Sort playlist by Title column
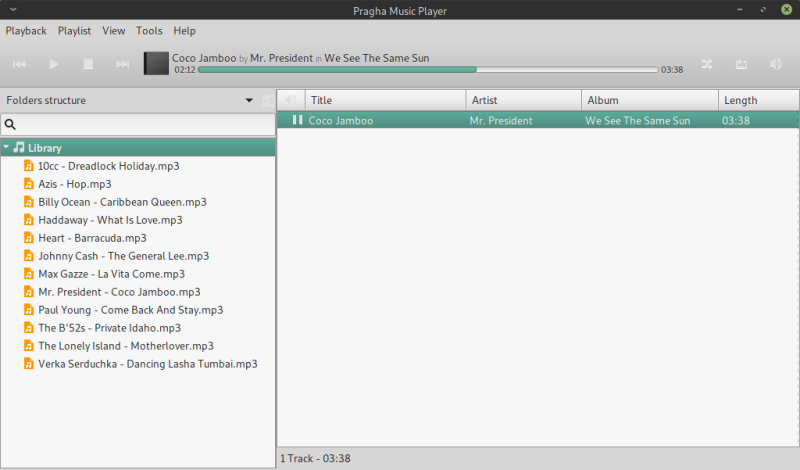The height and width of the screenshot is (470, 800). pos(385,100)
